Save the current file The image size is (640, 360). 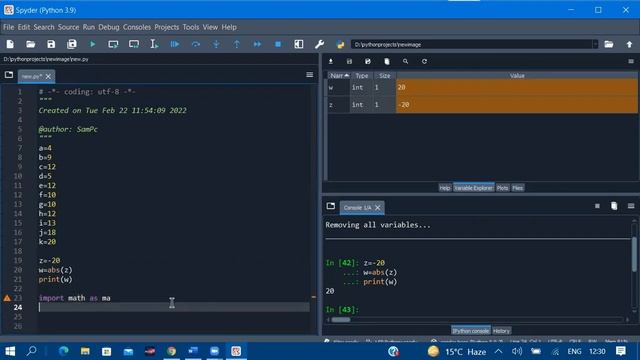point(51,44)
